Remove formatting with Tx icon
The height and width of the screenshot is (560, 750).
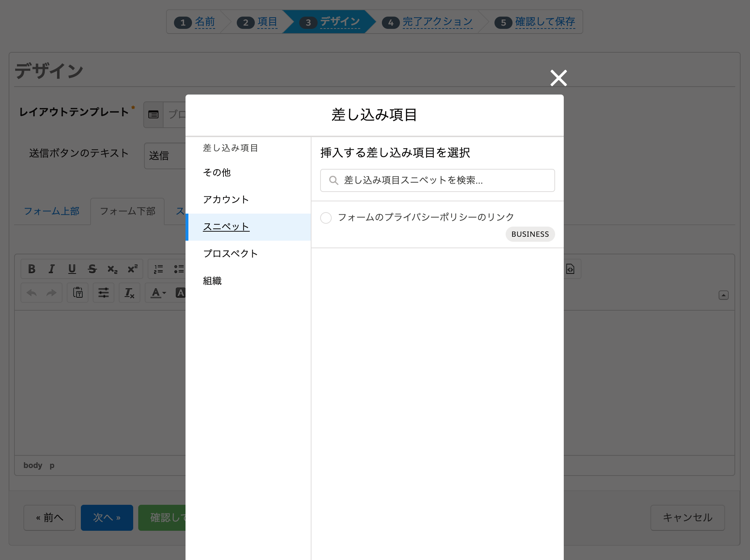(130, 293)
